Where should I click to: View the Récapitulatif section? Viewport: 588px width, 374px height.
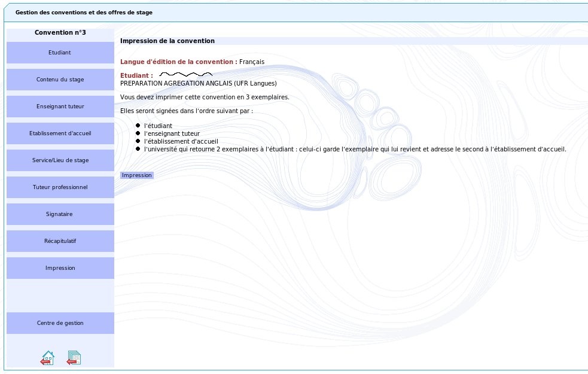click(60, 241)
